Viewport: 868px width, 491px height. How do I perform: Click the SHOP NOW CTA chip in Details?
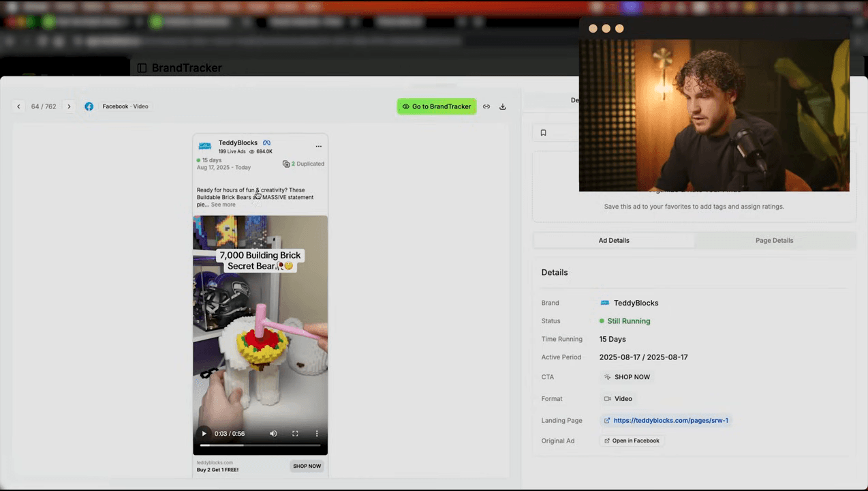[627, 377]
